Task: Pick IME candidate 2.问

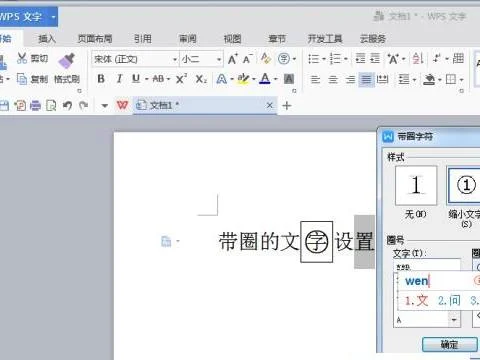Action: click(x=449, y=300)
